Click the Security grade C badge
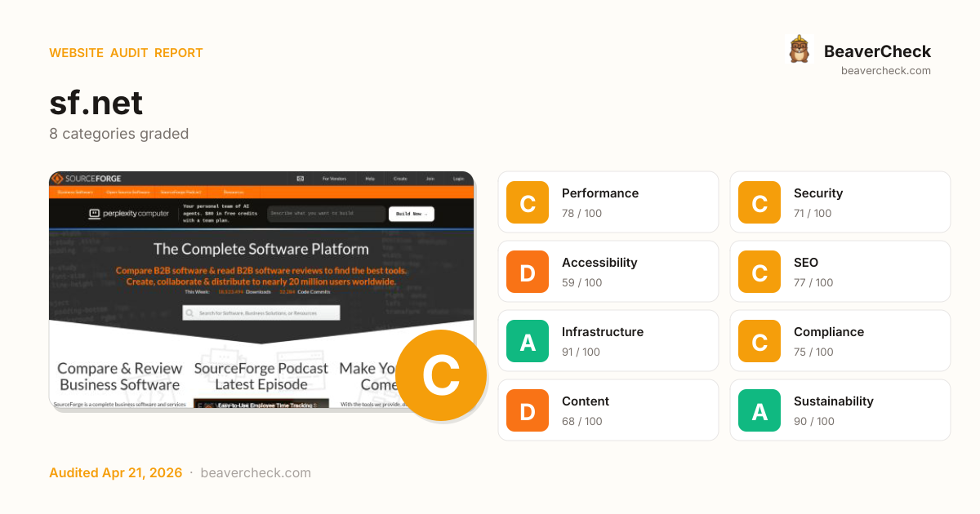 coord(759,202)
